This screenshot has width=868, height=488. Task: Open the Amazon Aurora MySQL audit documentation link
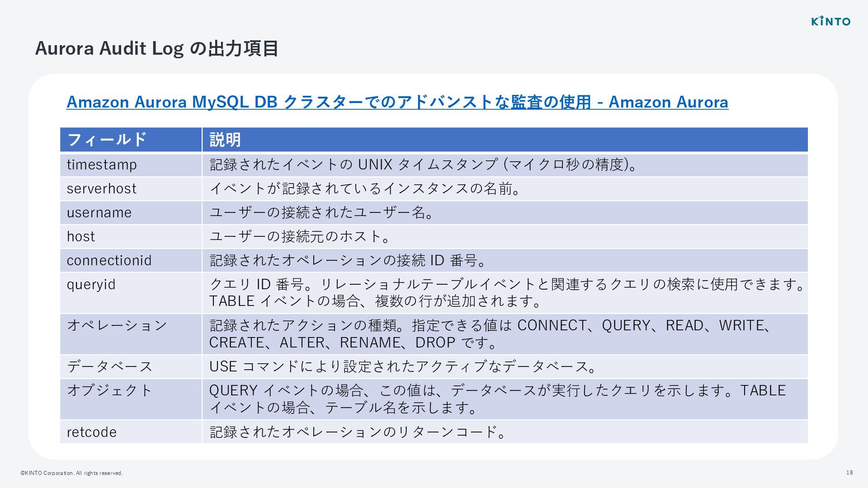pos(397,102)
